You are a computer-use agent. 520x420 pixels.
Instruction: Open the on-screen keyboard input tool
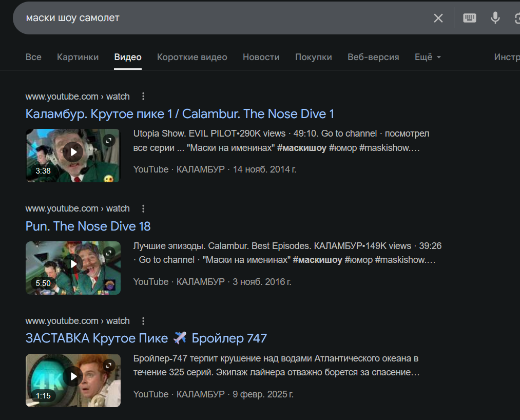coord(469,18)
